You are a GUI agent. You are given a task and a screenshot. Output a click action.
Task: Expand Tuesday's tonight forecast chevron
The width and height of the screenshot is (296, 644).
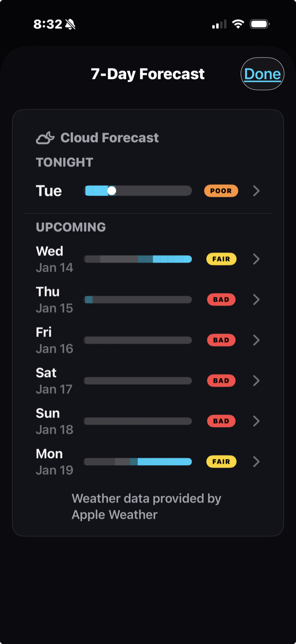(x=256, y=191)
